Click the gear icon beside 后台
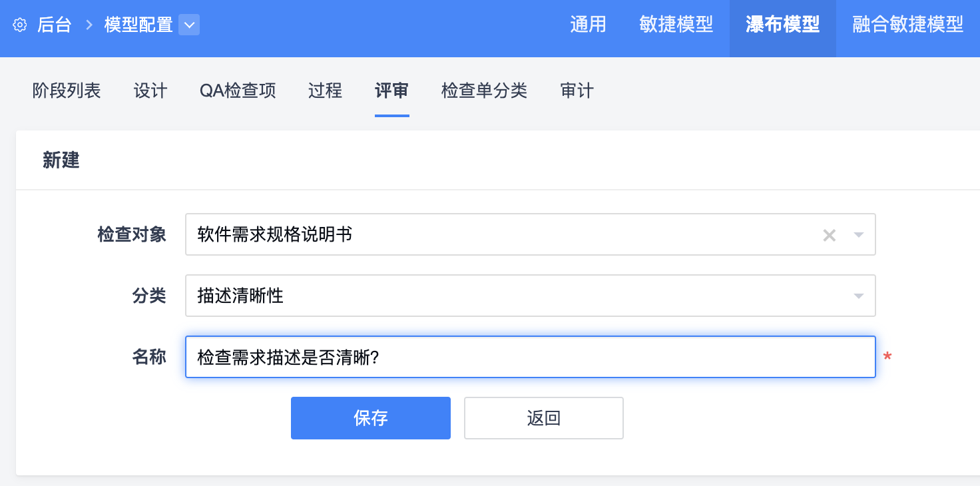Screen dimensions: 980x486 (20, 25)
